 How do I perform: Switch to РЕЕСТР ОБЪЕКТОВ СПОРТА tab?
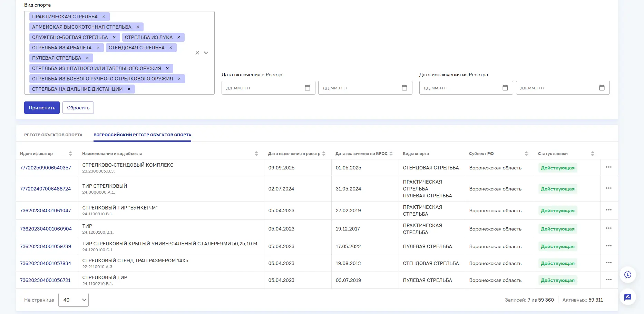point(53,135)
